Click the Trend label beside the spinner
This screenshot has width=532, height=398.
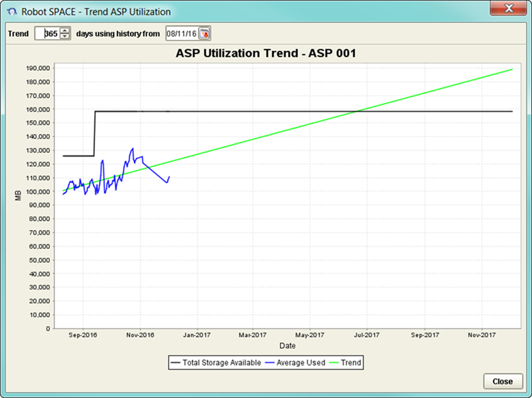(18, 34)
